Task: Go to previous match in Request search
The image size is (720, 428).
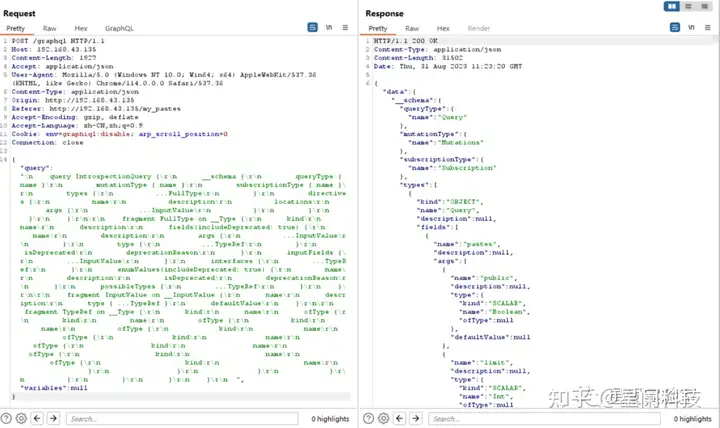Action: [37, 418]
